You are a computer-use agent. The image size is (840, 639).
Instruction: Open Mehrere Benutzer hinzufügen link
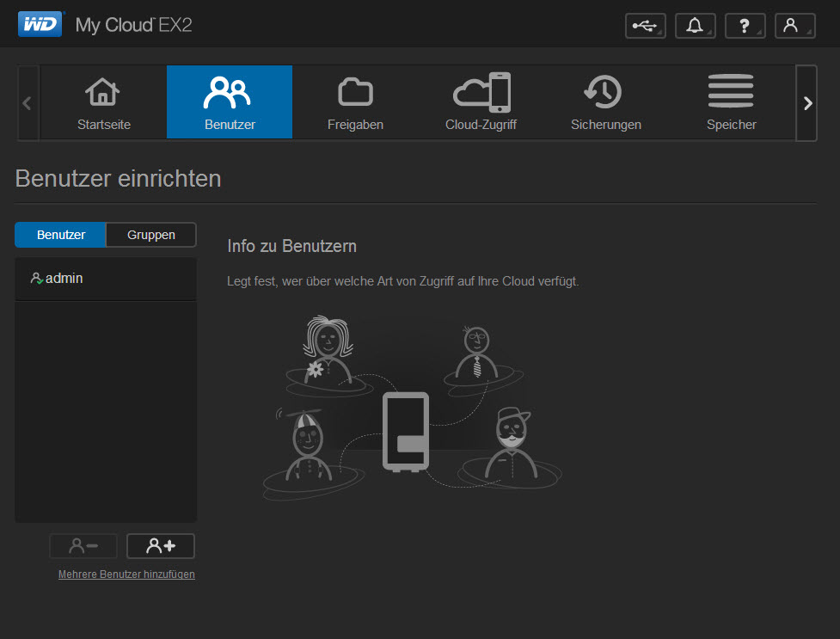tap(126, 574)
